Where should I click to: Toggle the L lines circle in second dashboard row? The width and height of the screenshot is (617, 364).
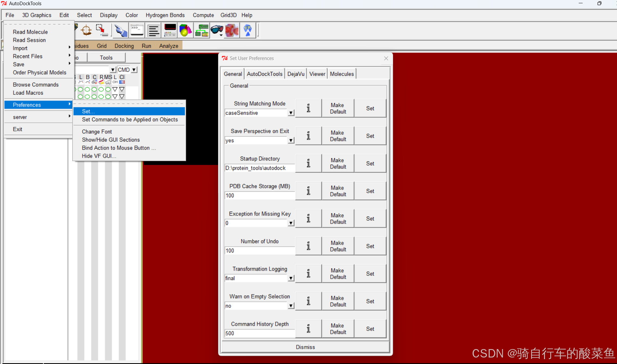click(x=80, y=97)
